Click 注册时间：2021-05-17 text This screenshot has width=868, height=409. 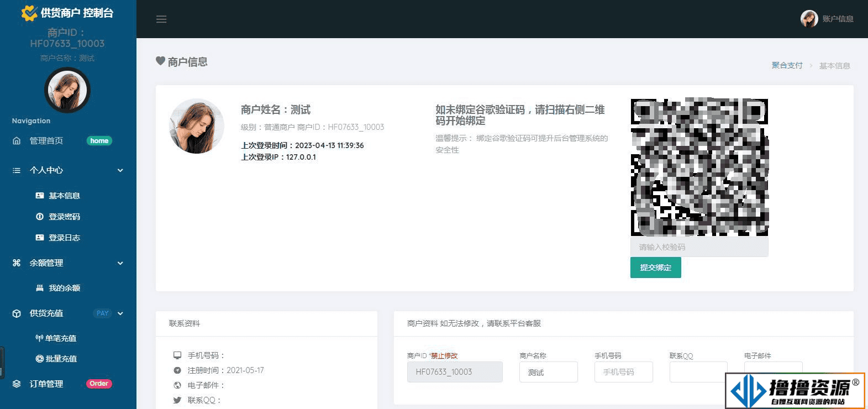point(225,370)
